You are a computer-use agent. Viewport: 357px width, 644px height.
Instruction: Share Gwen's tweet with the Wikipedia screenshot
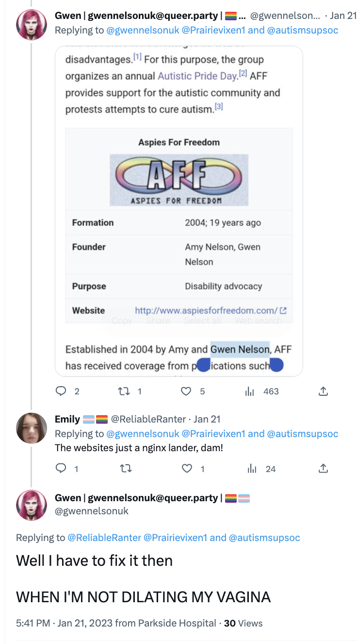(x=323, y=391)
